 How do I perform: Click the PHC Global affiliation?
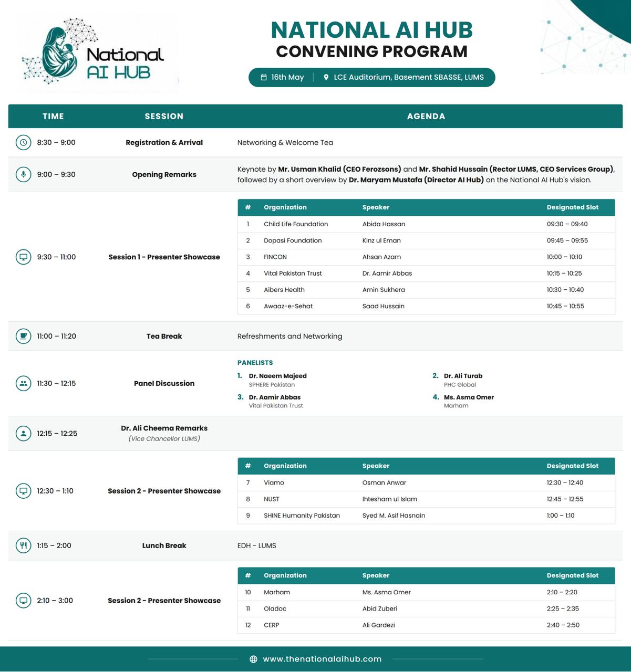[x=460, y=385]
